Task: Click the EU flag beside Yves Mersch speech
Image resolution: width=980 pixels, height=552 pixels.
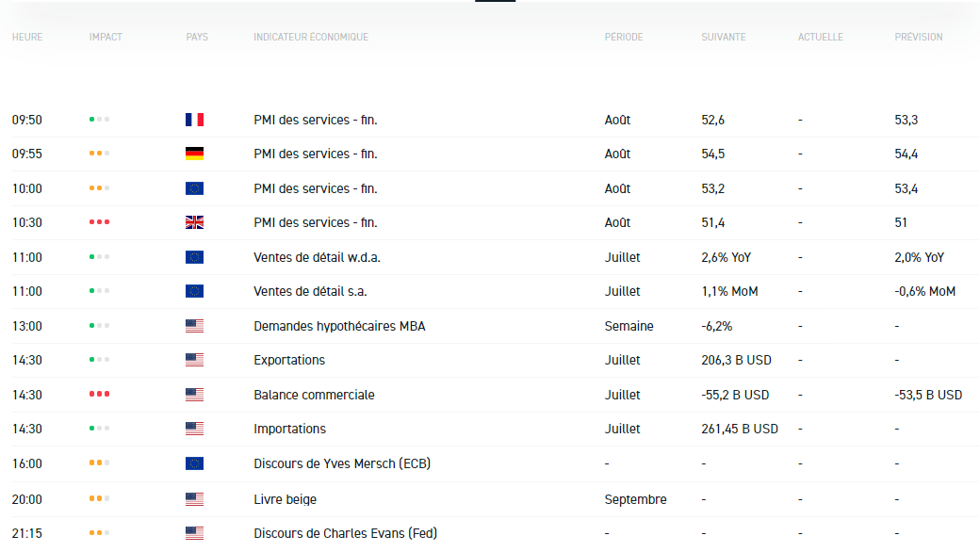Action: [x=194, y=463]
